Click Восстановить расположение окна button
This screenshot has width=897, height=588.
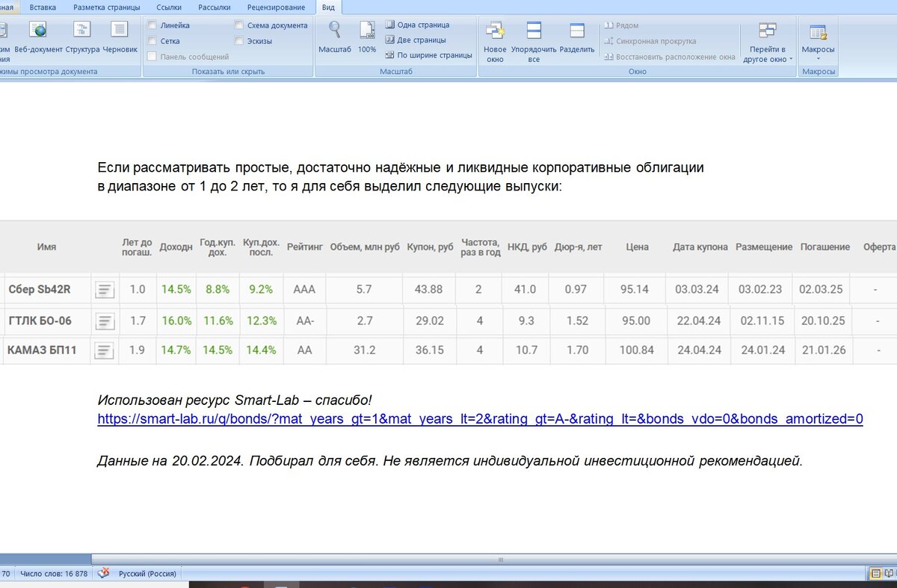pos(670,57)
